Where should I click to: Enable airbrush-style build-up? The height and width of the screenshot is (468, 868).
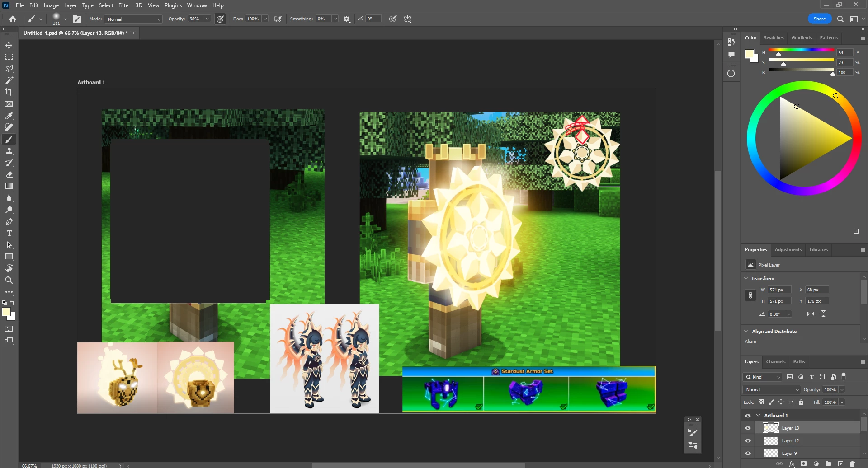point(278,19)
